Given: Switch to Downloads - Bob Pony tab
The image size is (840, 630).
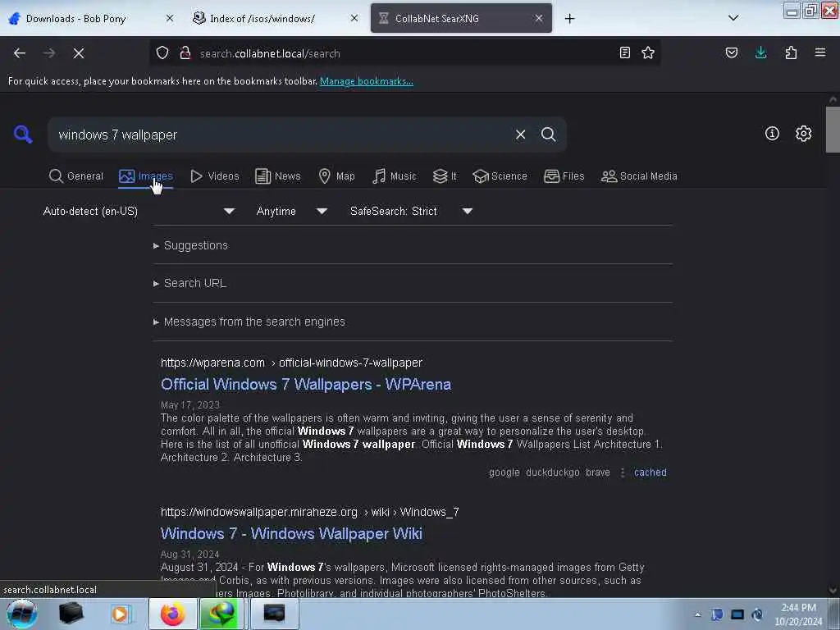Looking at the screenshot, I should point(90,18).
